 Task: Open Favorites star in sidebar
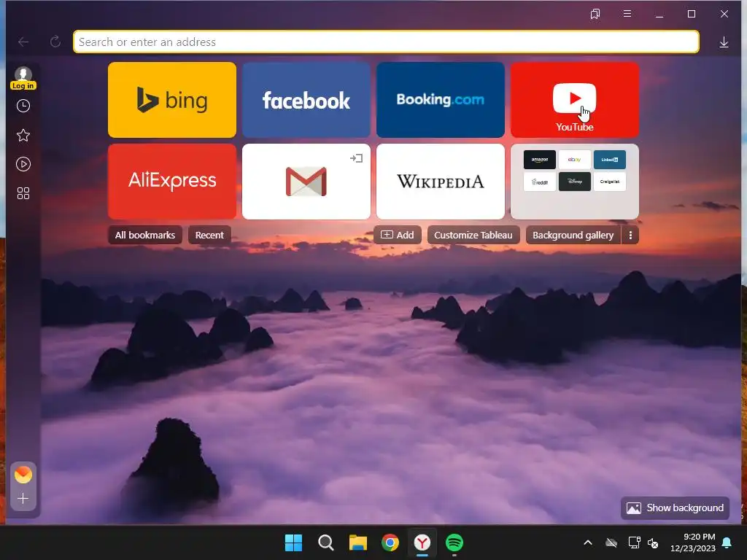pyautogui.click(x=23, y=135)
